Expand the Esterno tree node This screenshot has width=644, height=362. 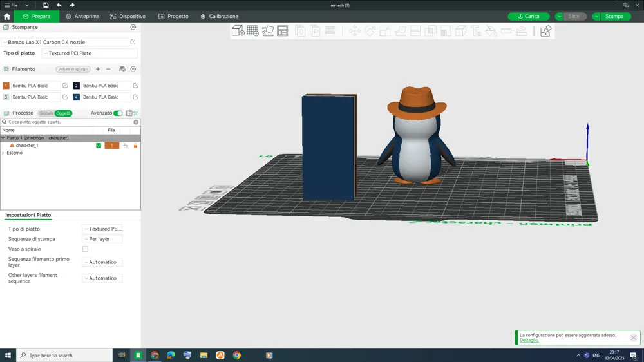[3, 153]
